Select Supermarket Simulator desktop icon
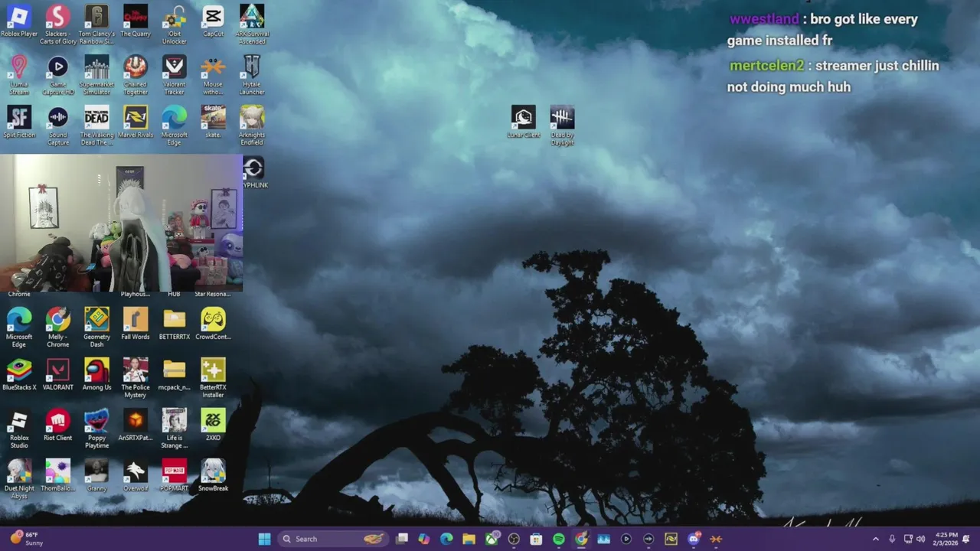This screenshot has height=551, width=980. click(96, 75)
